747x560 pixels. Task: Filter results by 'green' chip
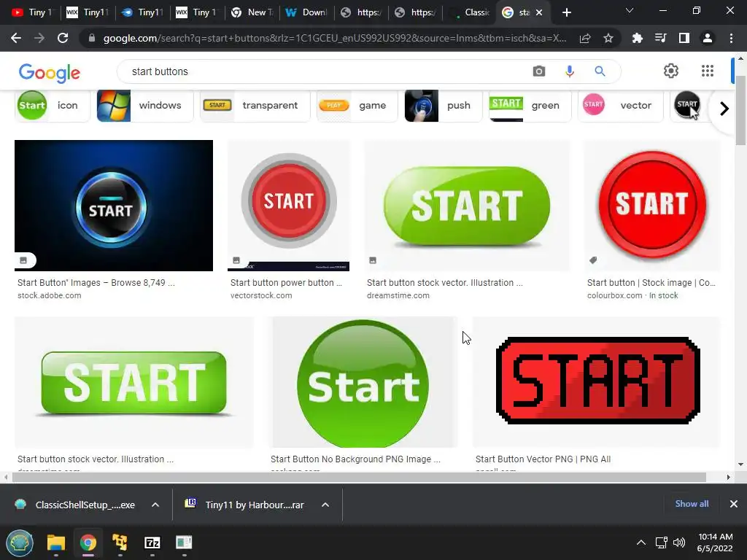(x=530, y=105)
